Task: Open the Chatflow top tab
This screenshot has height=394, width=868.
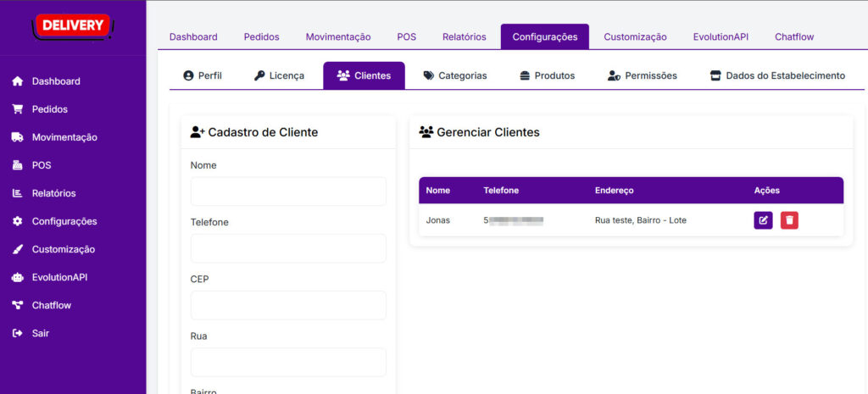Action: [794, 37]
